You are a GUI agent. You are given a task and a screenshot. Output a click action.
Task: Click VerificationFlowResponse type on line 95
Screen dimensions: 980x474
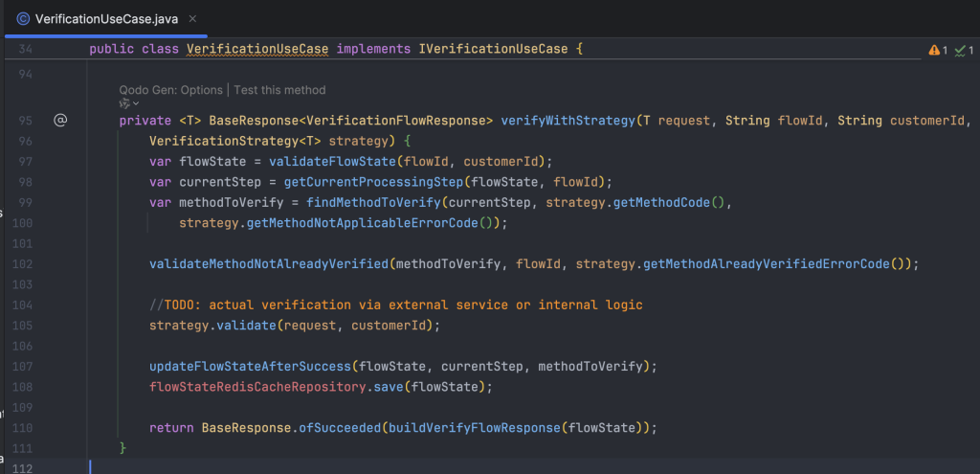coord(396,120)
